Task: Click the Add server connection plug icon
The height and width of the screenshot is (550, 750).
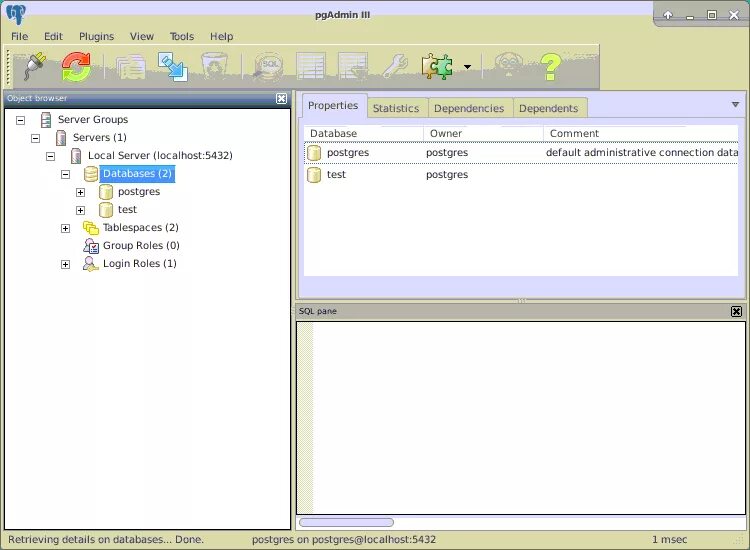Action: coord(35,66)
